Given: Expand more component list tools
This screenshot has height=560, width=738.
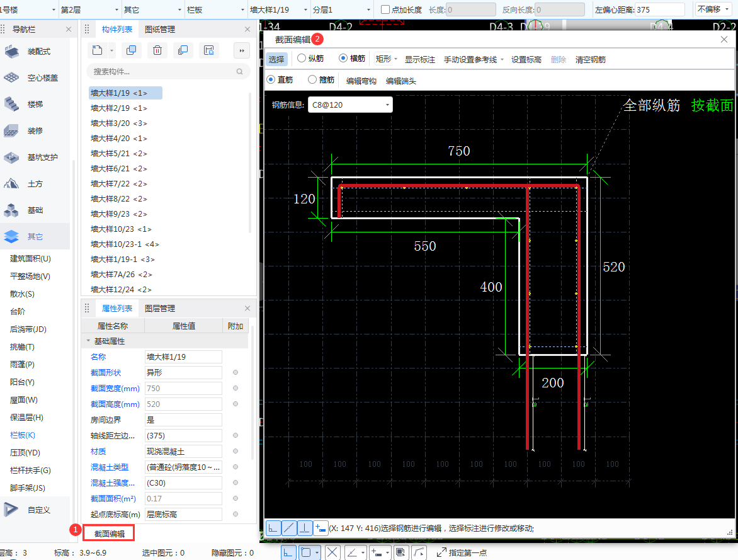Looking at the screenshot, I should coord(241,50).
